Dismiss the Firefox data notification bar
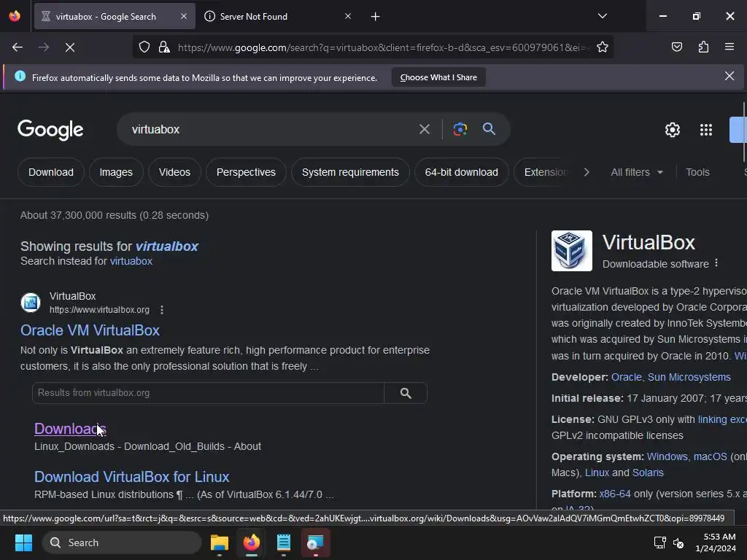The image size is (747, 560). (x=729, y=76)
